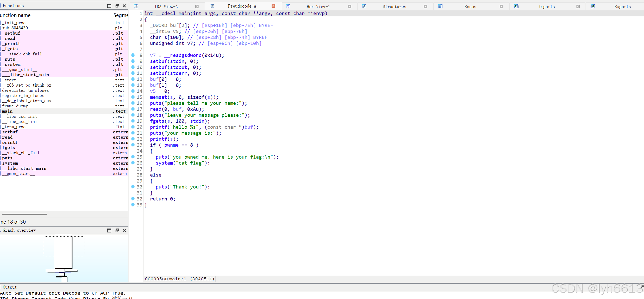
Task: Click the Exports tab icon
Action: (593, 6)
